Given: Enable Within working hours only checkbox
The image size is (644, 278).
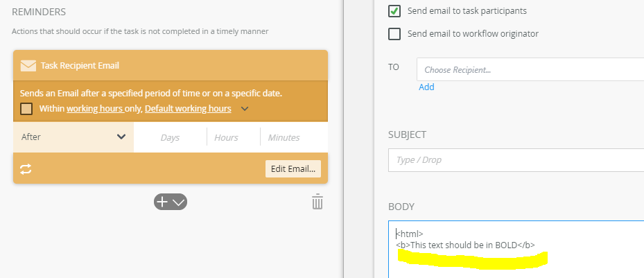Looking at the screenshot, I should [26, 109].
